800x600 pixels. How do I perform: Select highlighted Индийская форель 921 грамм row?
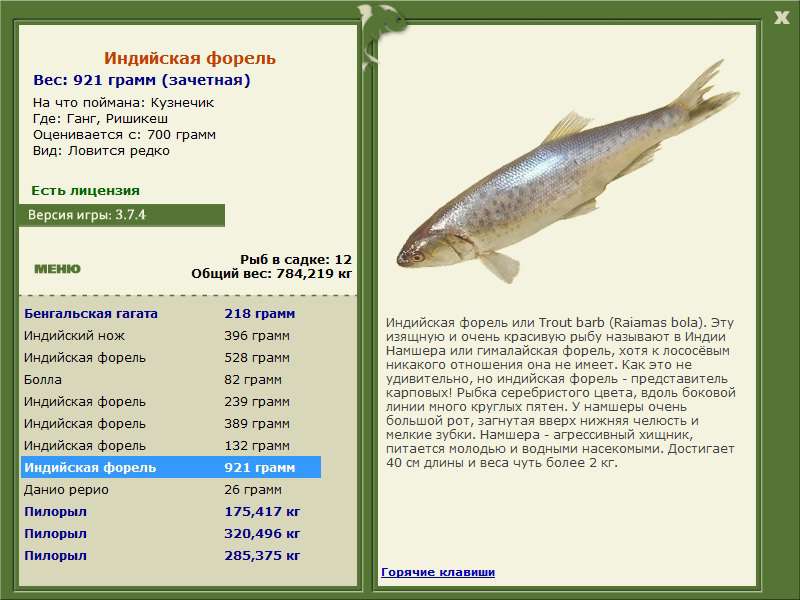171,467
